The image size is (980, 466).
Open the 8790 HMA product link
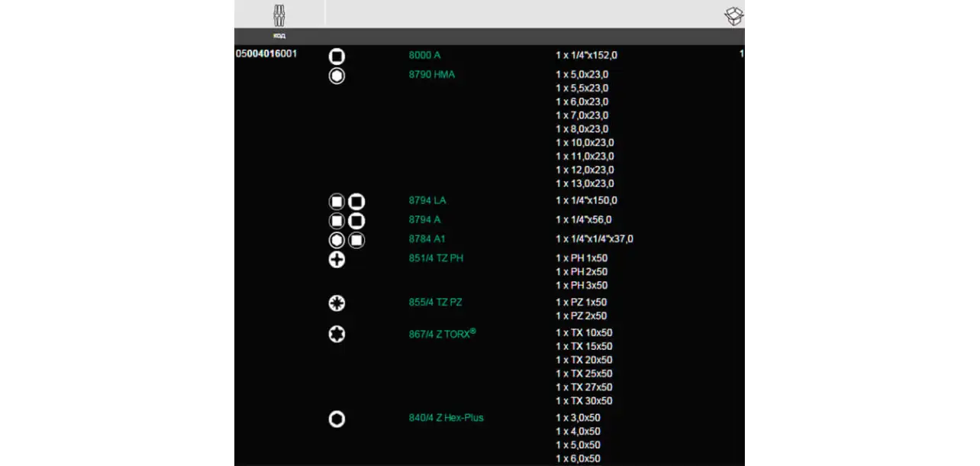point(432,75)
